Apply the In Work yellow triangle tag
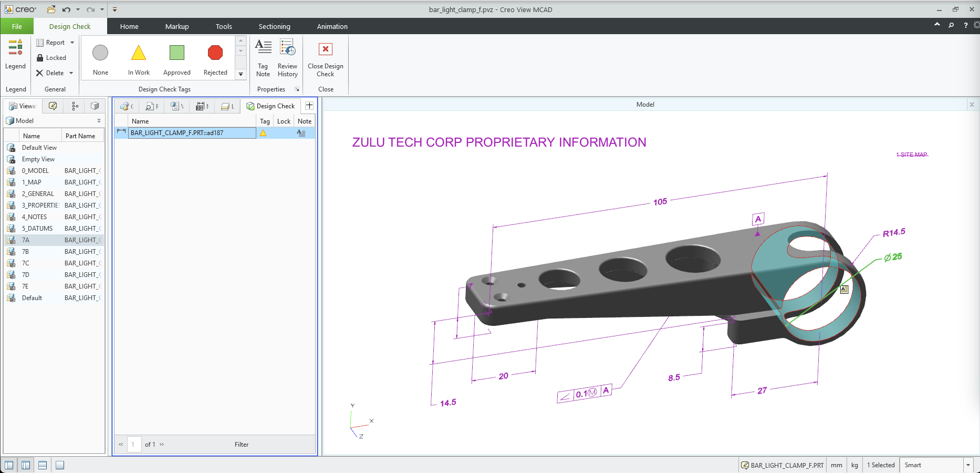 139,59
